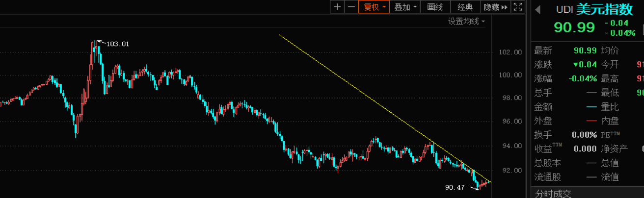Click the 净资产 label
This screenshot has height=198, width=644.
pyautogui.click(x=615, y=148)
